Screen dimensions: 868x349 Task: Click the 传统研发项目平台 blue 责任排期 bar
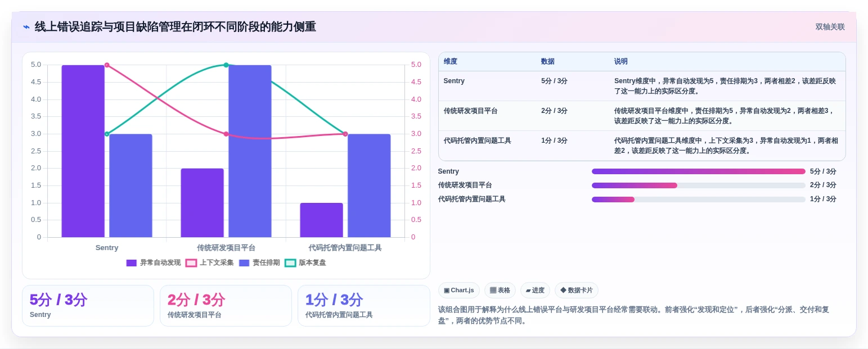coord(250,151)
